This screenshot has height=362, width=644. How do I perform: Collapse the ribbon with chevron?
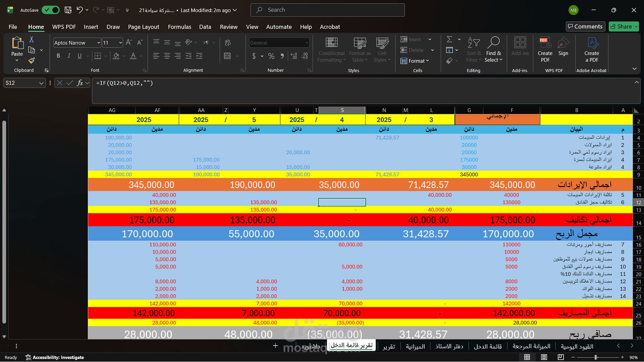point(634,69)
